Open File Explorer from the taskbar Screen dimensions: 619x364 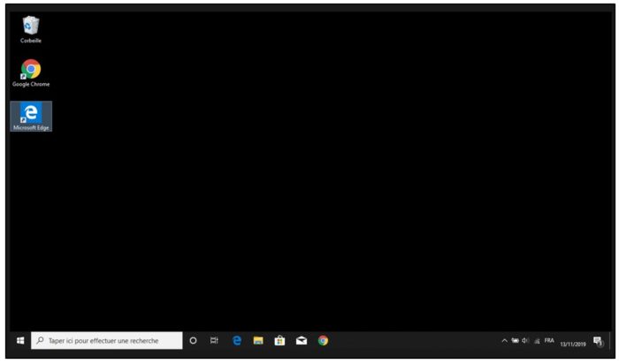(x=258, y=340)
